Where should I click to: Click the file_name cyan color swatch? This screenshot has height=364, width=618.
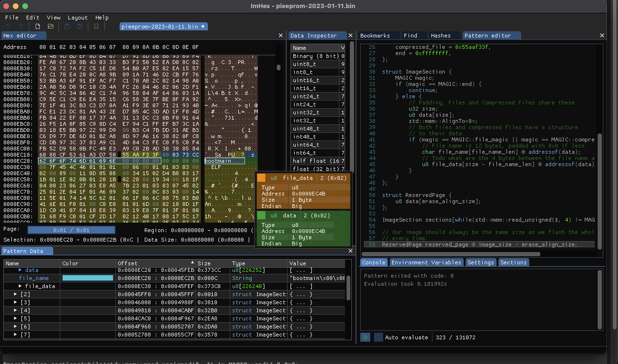pos(88,278)
